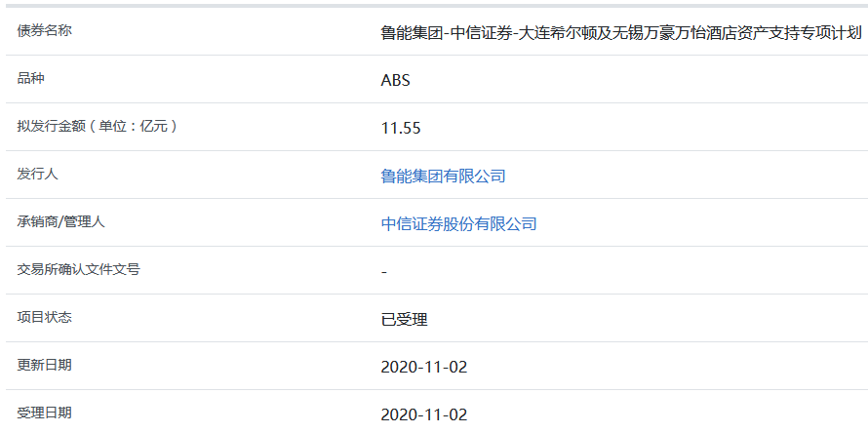
Task: Click the dash value for 交易所确认文件文号
Action: (x=384, y=272)
